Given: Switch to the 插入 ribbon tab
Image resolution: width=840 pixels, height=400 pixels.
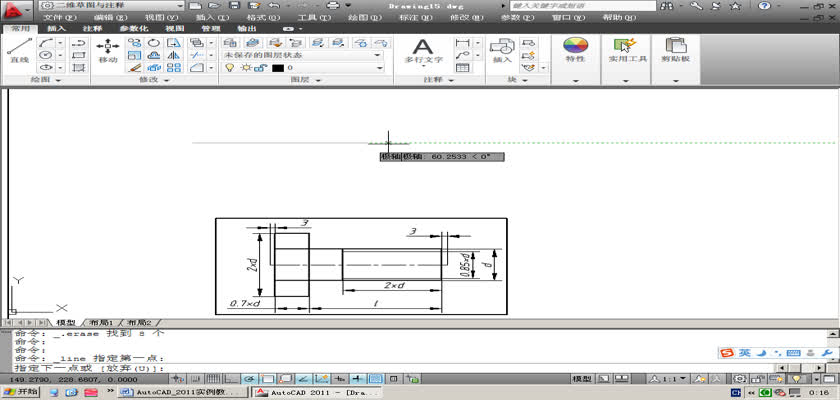Looking at the screenshot, I should click(x=57, y=28).
